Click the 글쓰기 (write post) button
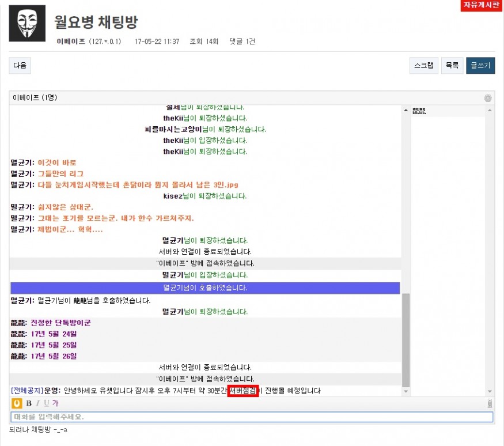Image resolution: width=504 pixels, height=446 pixels. coord(480,66)
